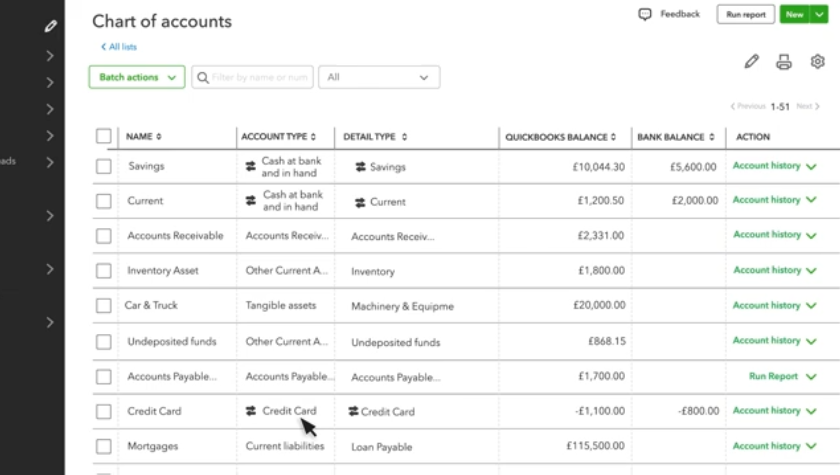Image resolution: width=840 pixels, height=475 pixels.
Task: Toggle the select-all checkbox in header
Action: click(x=104, y=136)
